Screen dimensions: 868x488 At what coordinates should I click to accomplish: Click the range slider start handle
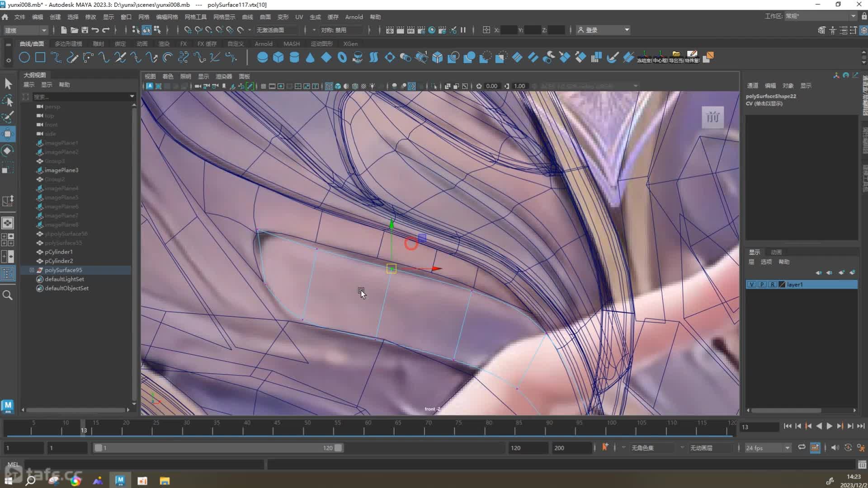(98, 448)
